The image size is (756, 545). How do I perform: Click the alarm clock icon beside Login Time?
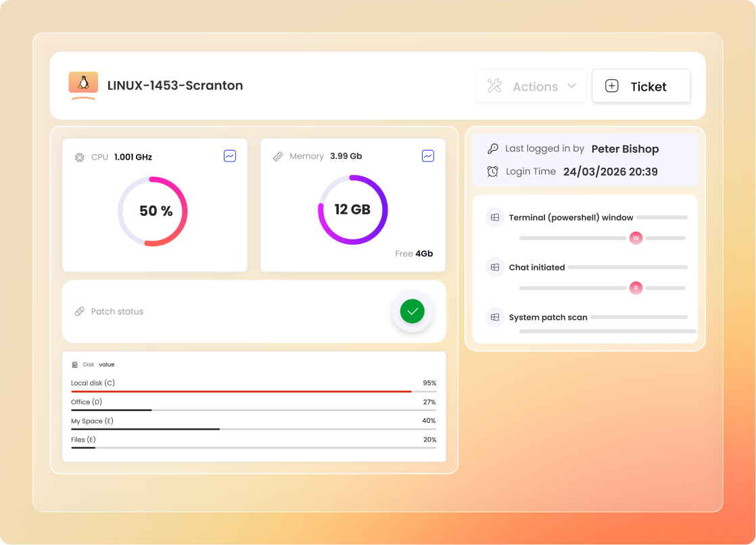(494, 171)
